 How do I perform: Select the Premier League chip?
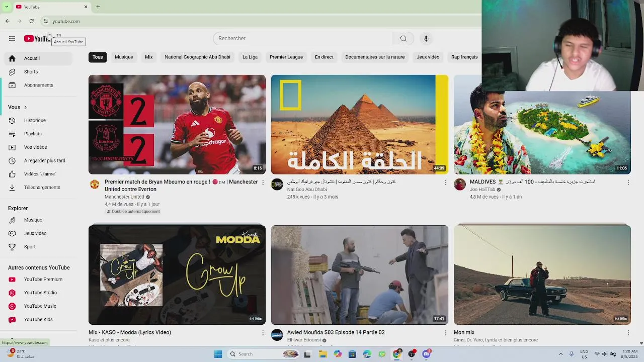click(286, 57)
